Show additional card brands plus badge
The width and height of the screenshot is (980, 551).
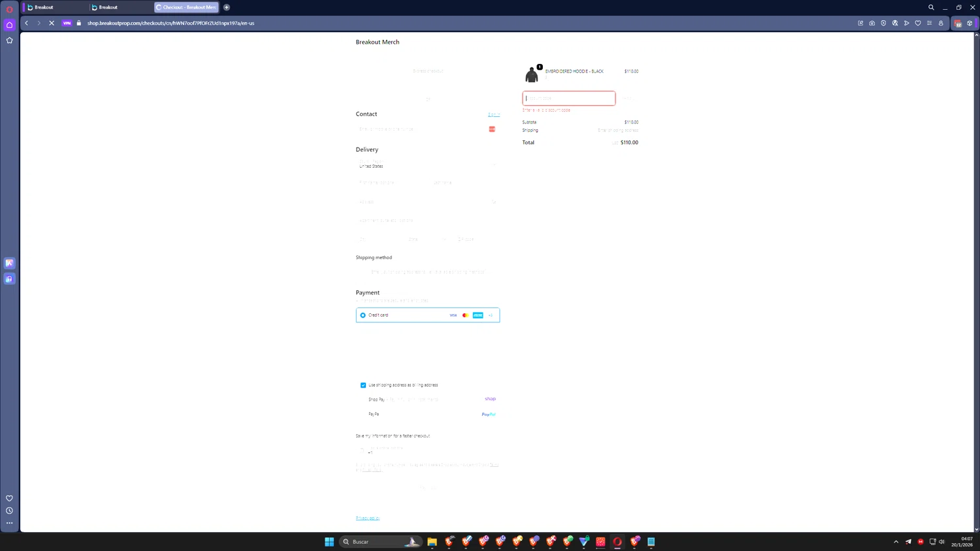pyautogui.click(x=491, y=315)
